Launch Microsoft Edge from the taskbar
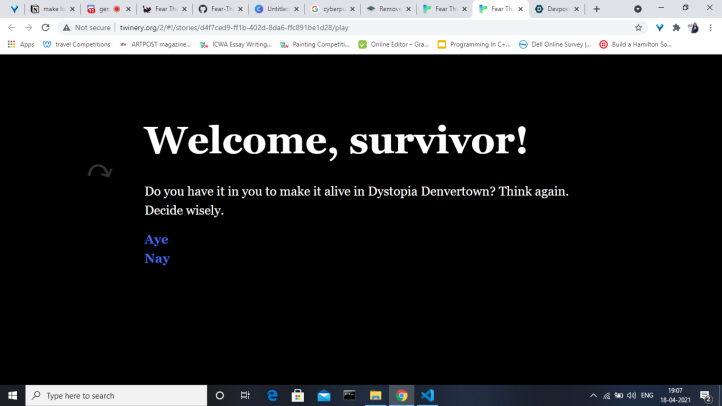Image resolution: width=722 pixels, height=406 pixels. point(272,395)
